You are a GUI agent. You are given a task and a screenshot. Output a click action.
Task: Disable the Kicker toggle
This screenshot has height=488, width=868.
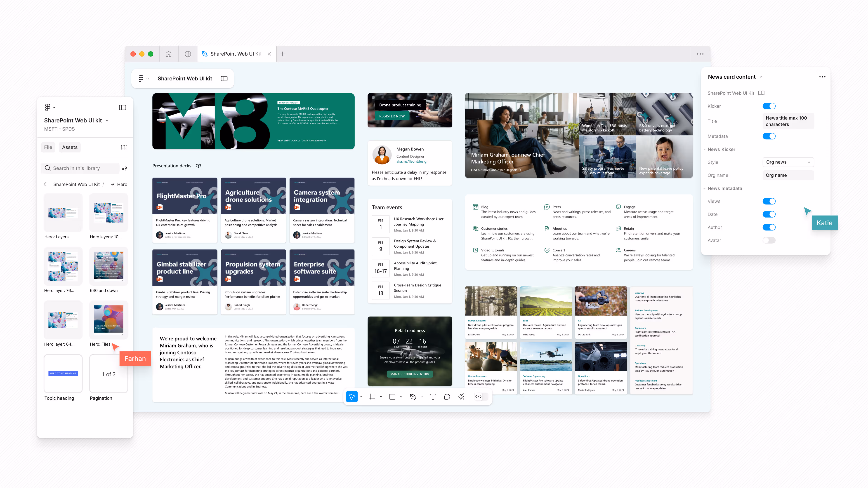769,106
